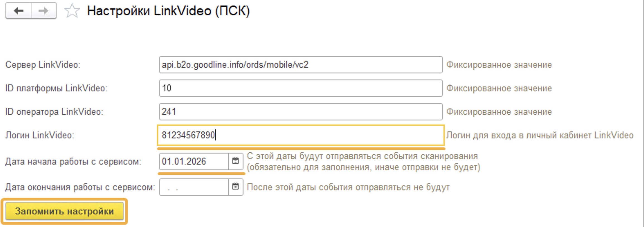Image resolution: width=644 pixels, height=227 pixels.
Task: Select the ID оператора LinkVideo field
Action: coord(301,112)
